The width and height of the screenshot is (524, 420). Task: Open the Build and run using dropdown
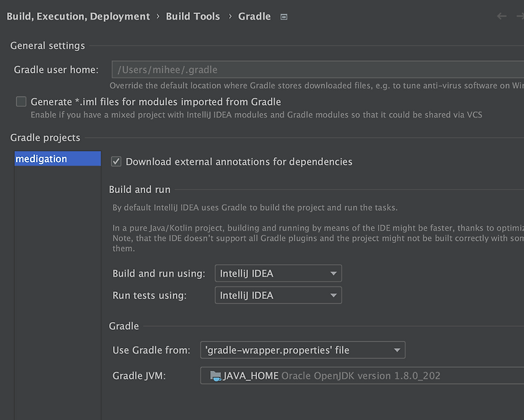(278, 273)
